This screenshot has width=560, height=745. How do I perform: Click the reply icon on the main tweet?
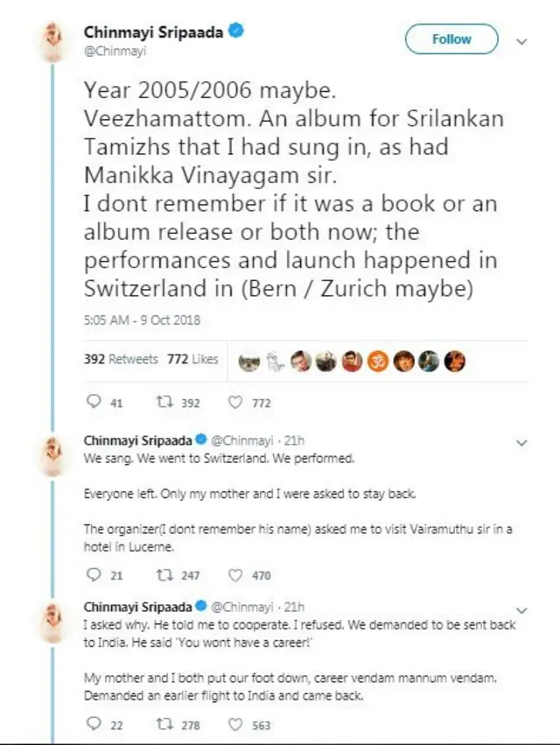tap(91, 403)
